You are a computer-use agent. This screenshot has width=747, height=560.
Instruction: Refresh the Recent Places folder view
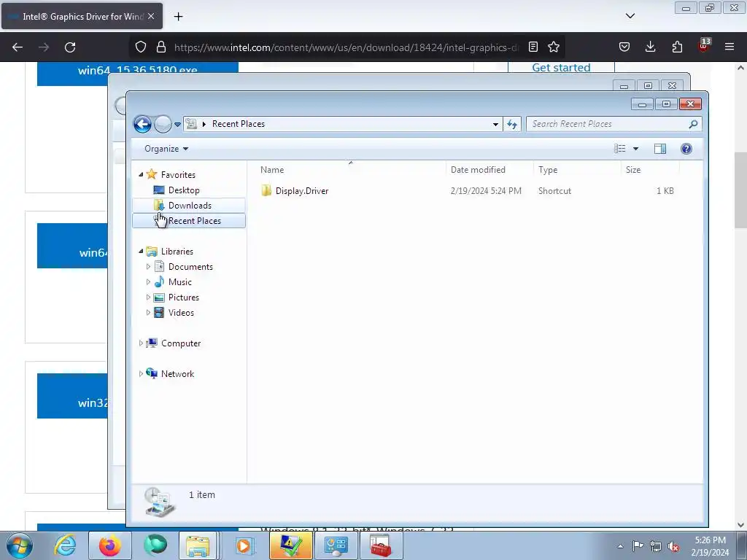pyautogui.click(x=512, y=124)
